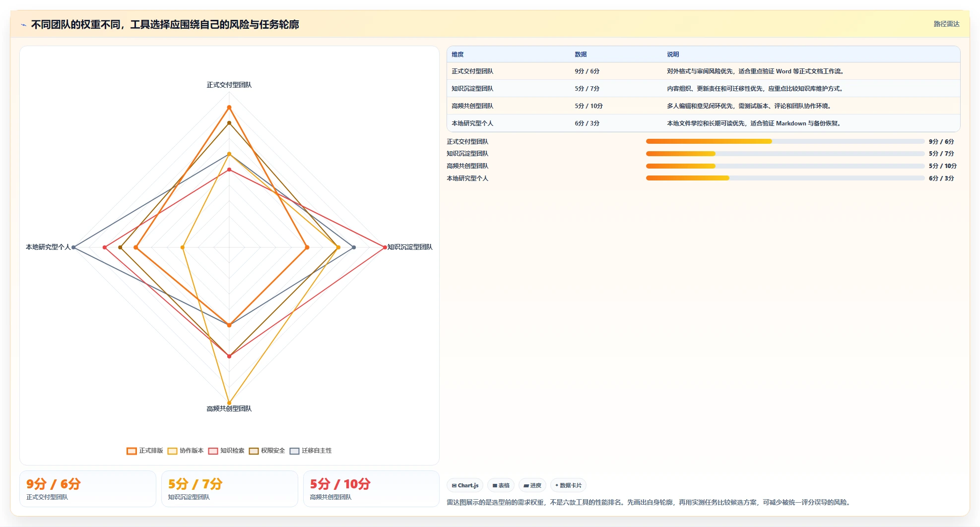Click table value 5分 / 7分
This screenshot has height=527, width=980.
point(587,89)
